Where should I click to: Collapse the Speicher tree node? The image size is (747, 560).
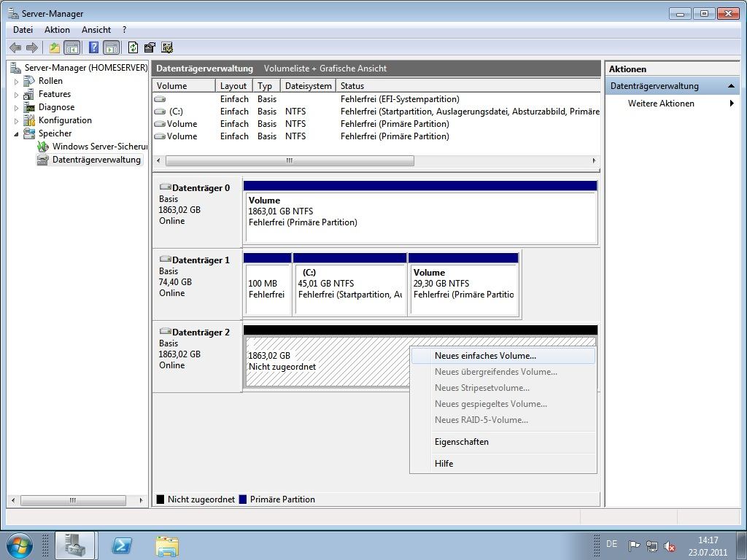pos(16,134)
